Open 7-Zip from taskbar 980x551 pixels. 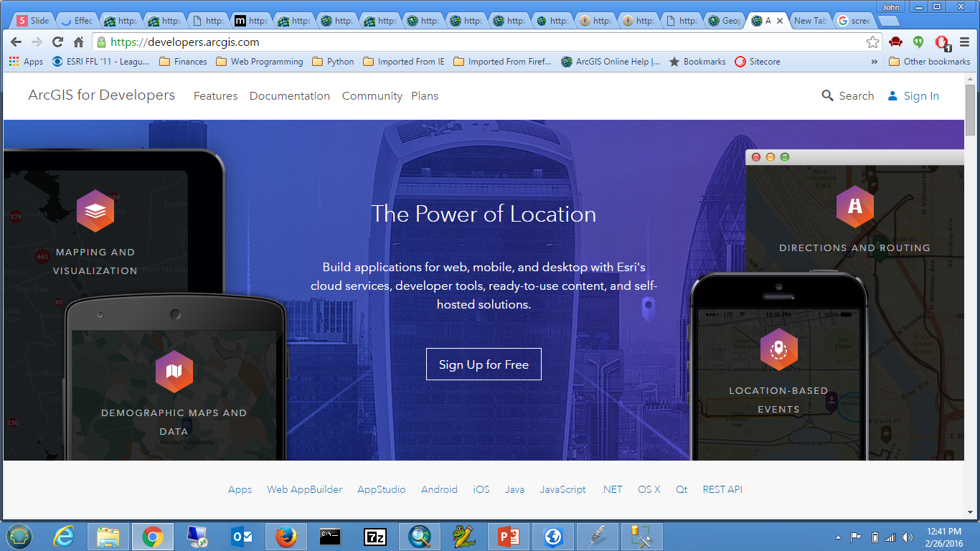coord(375,536)
